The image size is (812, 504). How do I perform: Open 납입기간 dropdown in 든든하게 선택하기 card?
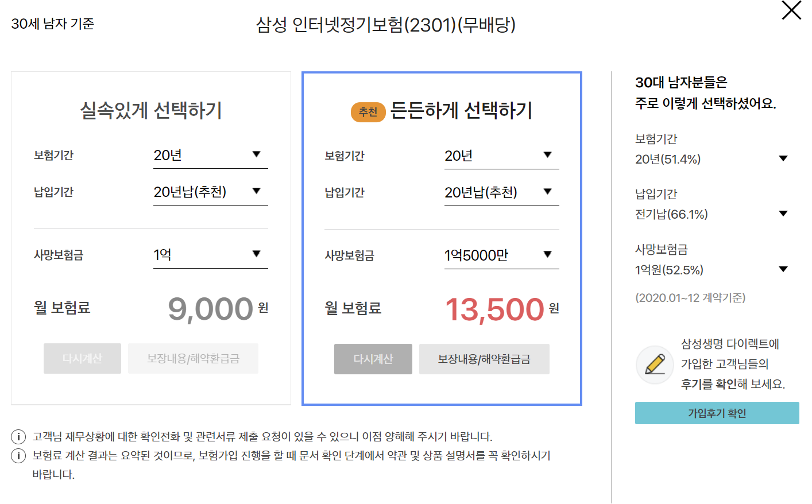(501, 192)
